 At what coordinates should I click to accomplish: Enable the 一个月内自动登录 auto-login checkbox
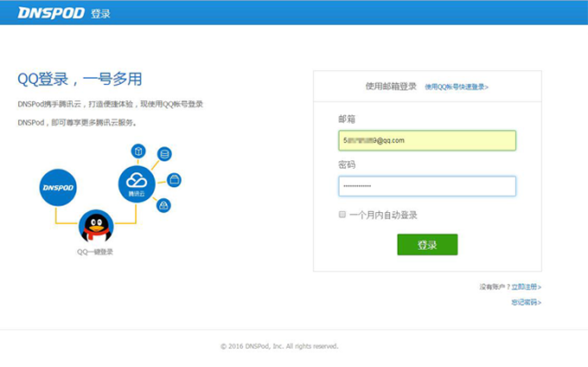(342, 215)
